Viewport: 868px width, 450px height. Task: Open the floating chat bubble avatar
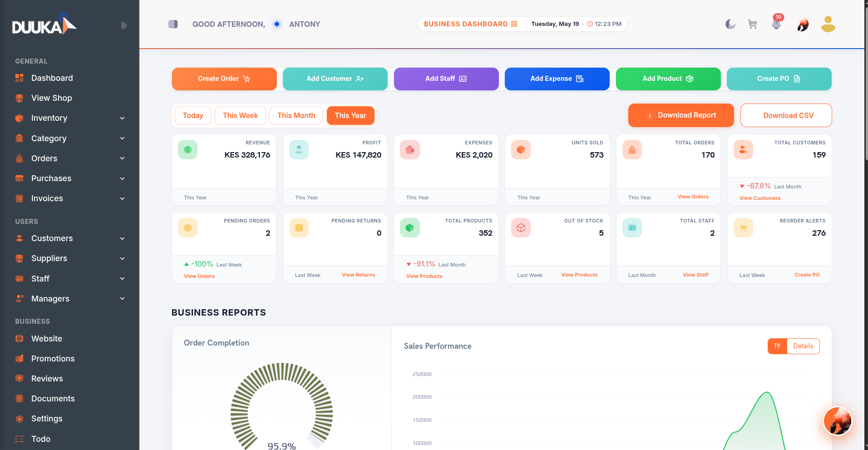click(x=838, y=421)
